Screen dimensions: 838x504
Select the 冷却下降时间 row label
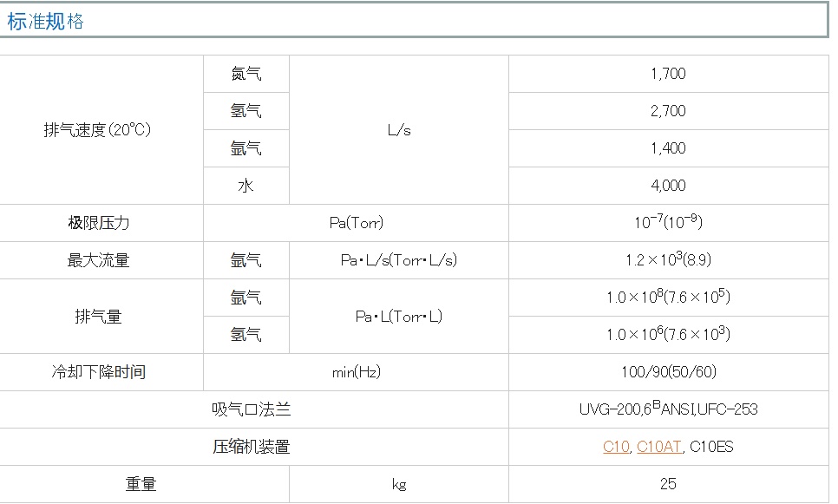(x=99, y=372)
